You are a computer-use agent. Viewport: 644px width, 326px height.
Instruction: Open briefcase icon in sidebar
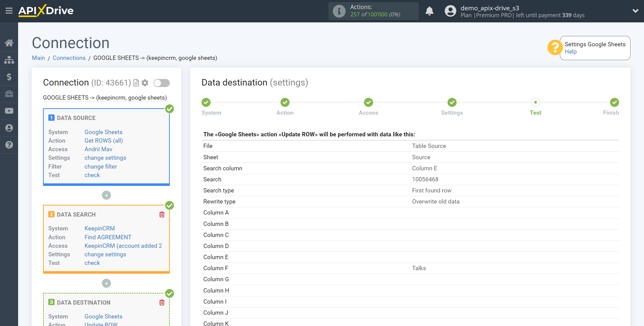[9, 94]
